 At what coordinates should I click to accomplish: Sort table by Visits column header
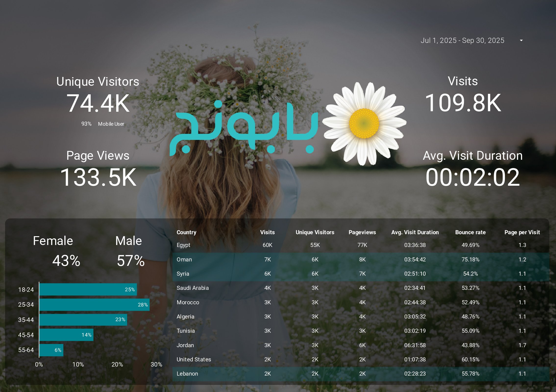click(267, 232)
